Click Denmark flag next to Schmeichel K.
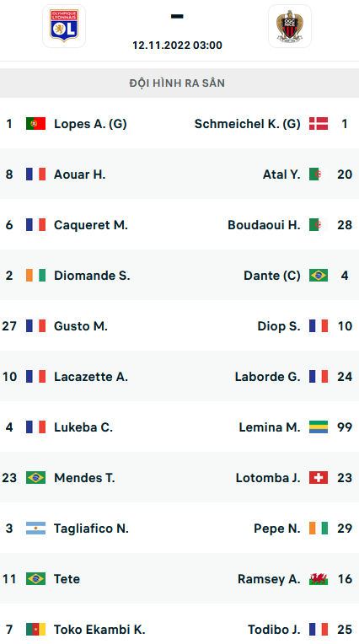The image size is (359, 644). tap(319, 124)
